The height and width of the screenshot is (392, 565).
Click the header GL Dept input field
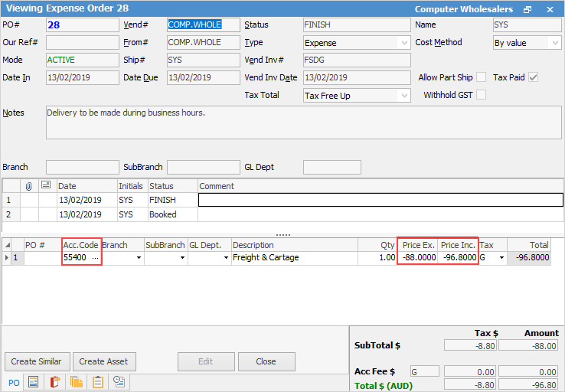point(331,168)
